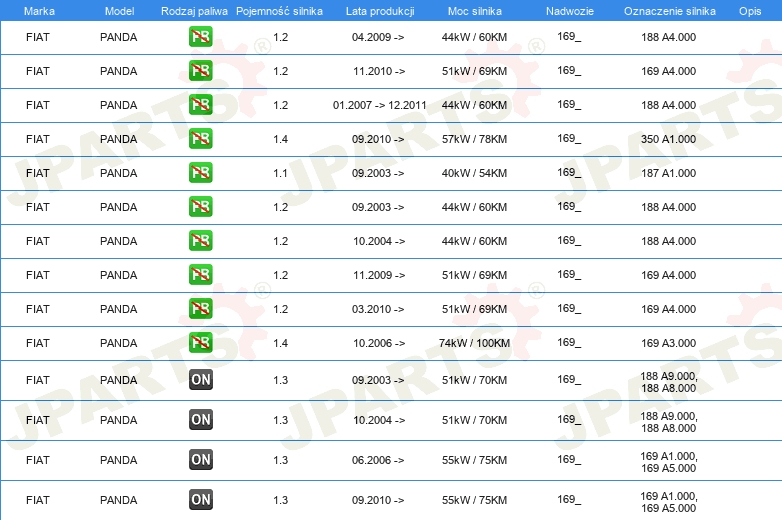The height and width of the screenshot is (520, 782).
Task: Click the Nadwozie column header
Action: pyautogui.click(x=570, y=11)
